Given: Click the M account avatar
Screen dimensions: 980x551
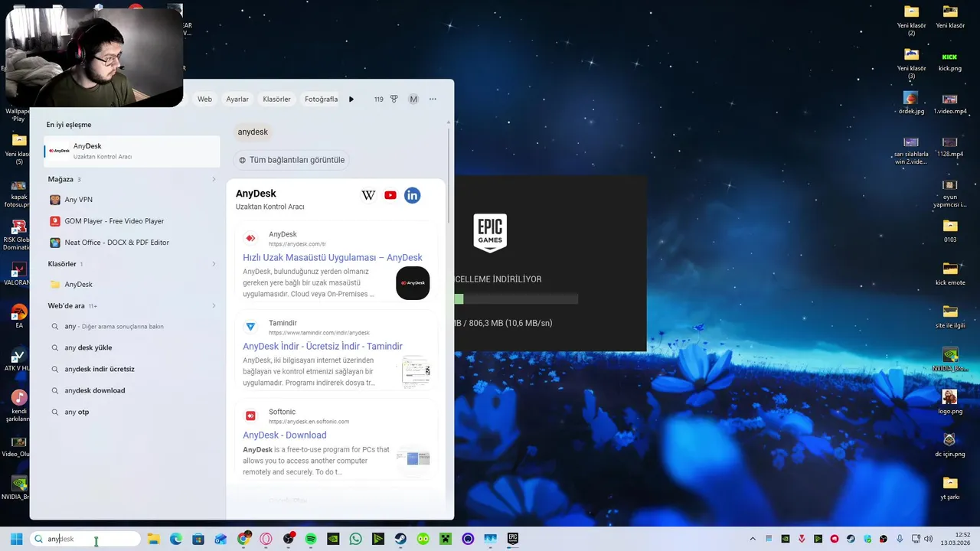Looking at the screenshot, I should [x=413, y=99].
